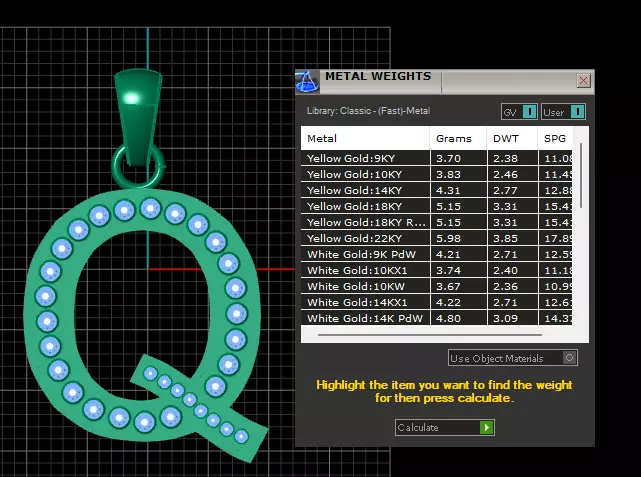Click the Metal Weights scale icon
This screenshot has height=477, width=641.
(x=307, y=81)
